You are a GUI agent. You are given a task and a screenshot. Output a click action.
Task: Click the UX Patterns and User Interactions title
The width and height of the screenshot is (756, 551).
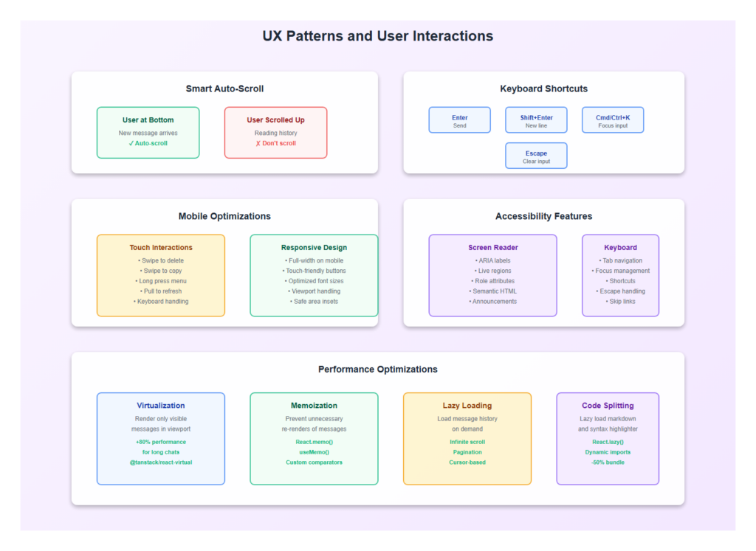coord(377,36)
